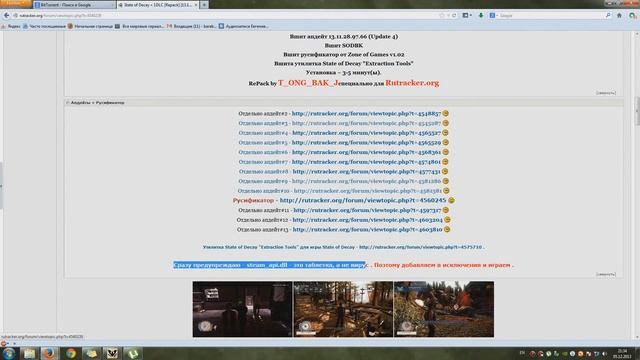640x360 pixels.
Task: Bookmark page with the star icon
Action: [x=442, y=16]
